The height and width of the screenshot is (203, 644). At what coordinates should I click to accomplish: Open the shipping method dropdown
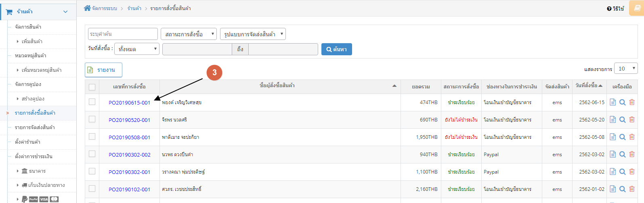tap(253, 34)
